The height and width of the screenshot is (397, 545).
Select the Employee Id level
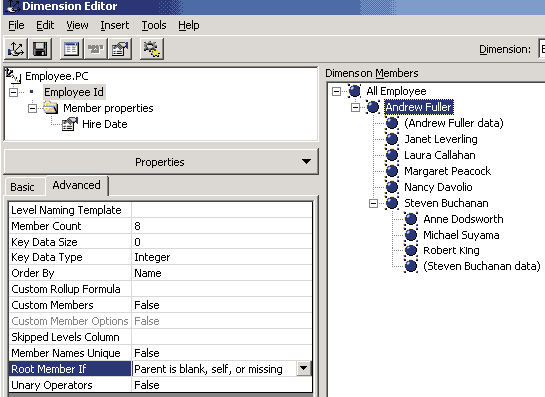[74, 92]
